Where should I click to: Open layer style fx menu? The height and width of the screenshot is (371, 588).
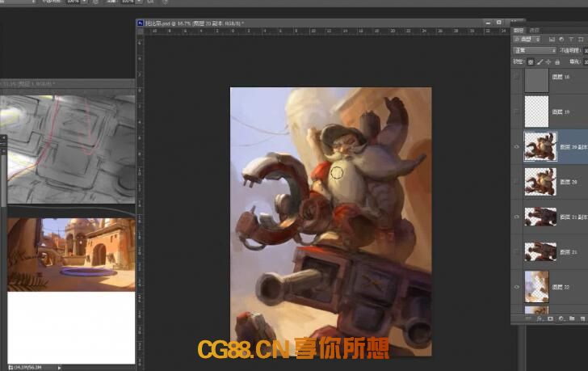click(540, 318)
